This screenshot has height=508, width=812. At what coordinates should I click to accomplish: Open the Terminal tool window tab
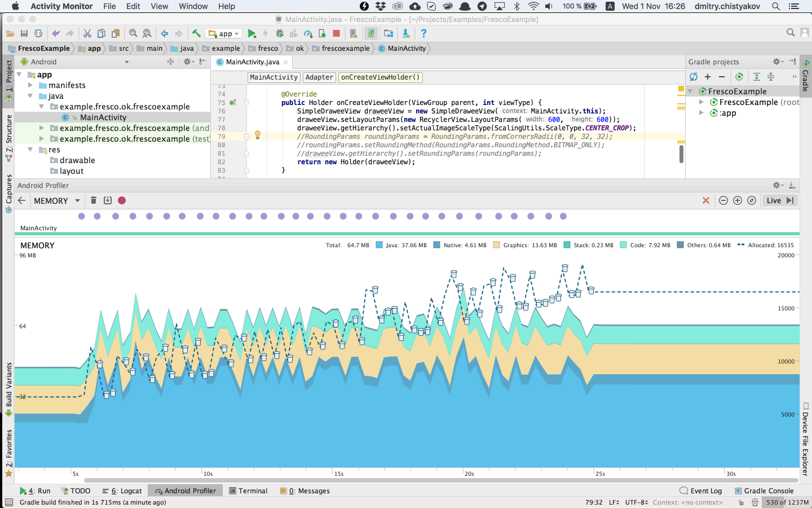248,491
